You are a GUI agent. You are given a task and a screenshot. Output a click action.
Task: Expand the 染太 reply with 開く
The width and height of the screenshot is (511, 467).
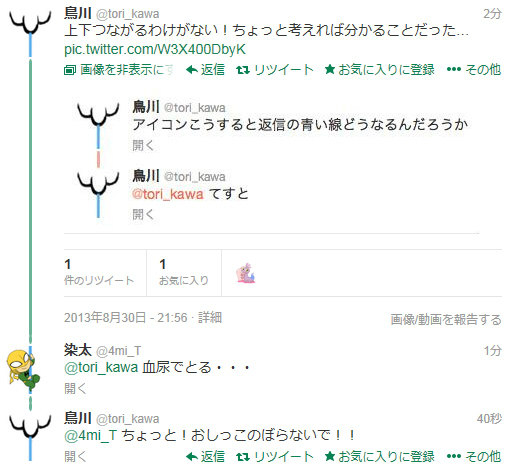(75, 388)
